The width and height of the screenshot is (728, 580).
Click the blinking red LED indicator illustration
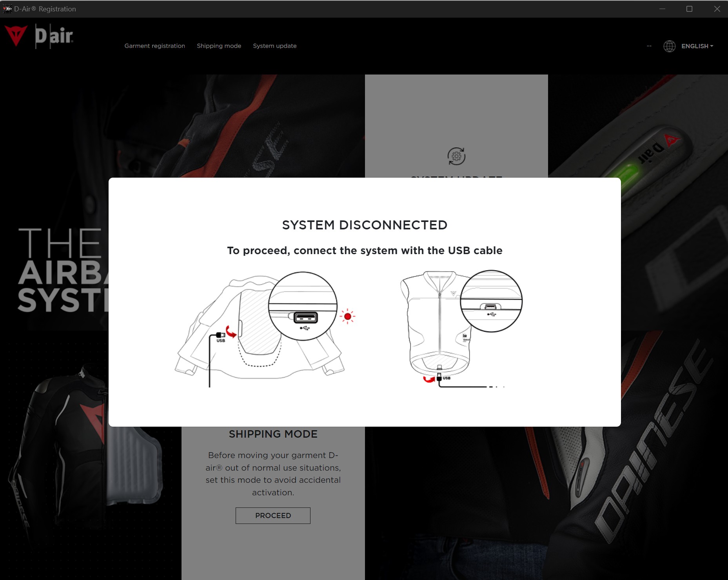tap(348, 316)
